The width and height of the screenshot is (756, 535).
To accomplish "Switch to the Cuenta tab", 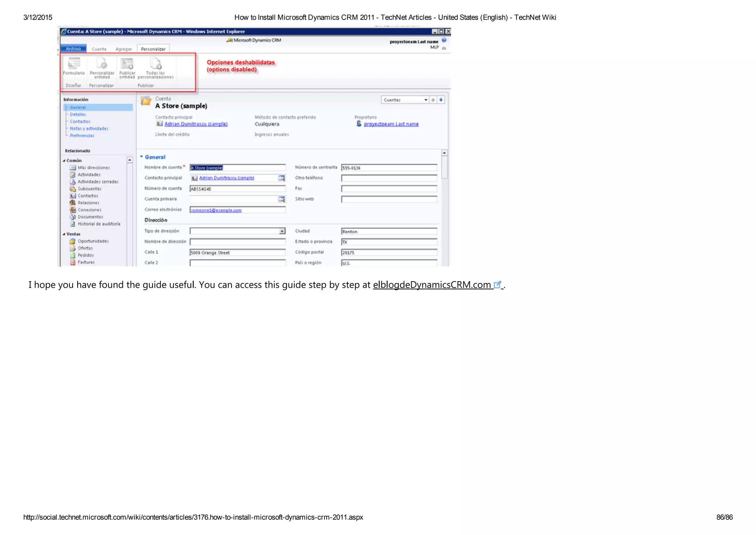I will [x=99, y=49].
